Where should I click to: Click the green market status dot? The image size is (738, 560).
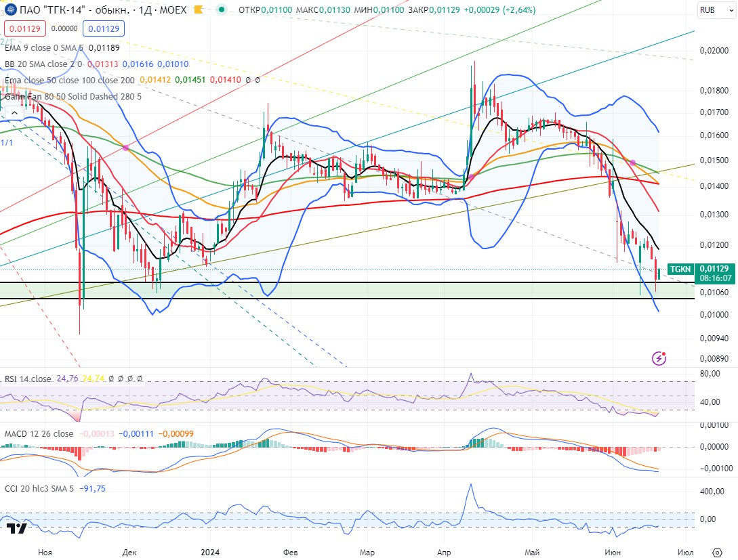coord(221,9)
